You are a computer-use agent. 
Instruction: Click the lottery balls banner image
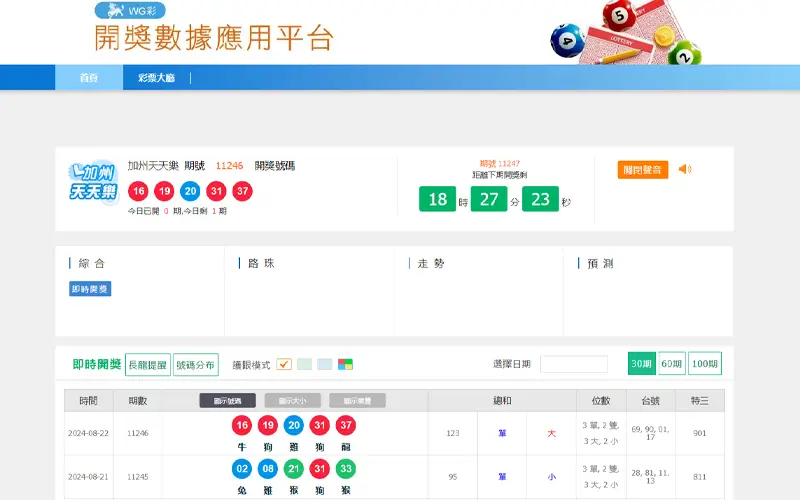[x=626, y=32]
